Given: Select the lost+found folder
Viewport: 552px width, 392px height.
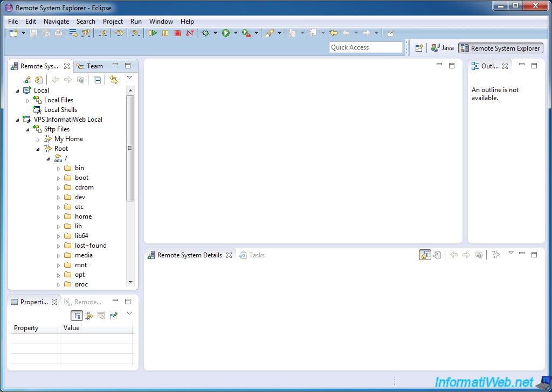Looking at the screenshot, I should pyautogui.click(x=91, y=246).
